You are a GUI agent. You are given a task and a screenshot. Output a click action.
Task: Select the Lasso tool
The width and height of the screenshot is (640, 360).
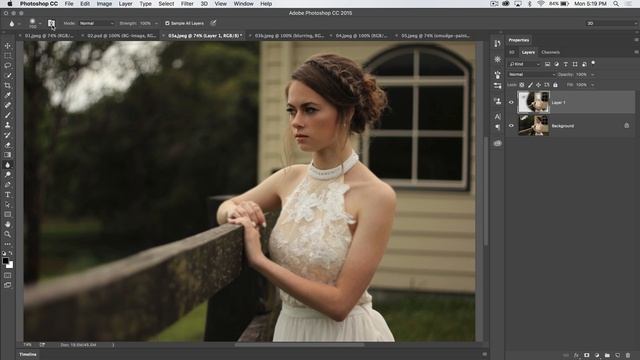[7, 65]
